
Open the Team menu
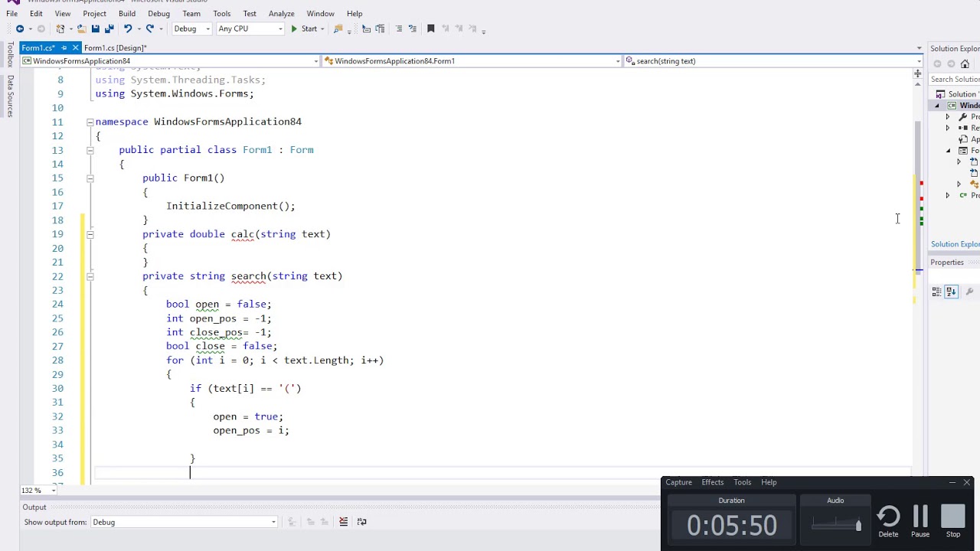click(191, 14)
